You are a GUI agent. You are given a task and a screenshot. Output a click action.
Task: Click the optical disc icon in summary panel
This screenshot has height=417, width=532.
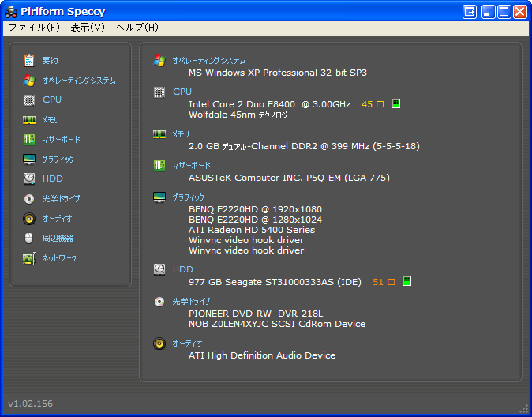click(159, 302)
